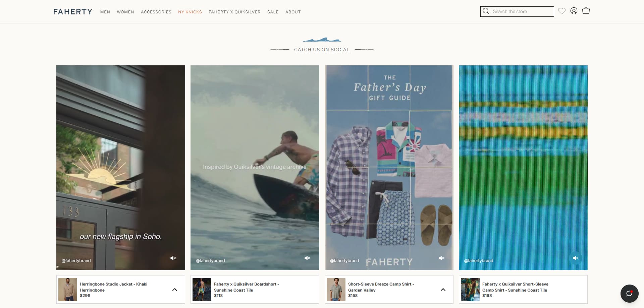Click the Faherty logo
This screenshot has height=308, width=644.
(x=73, y=12)
